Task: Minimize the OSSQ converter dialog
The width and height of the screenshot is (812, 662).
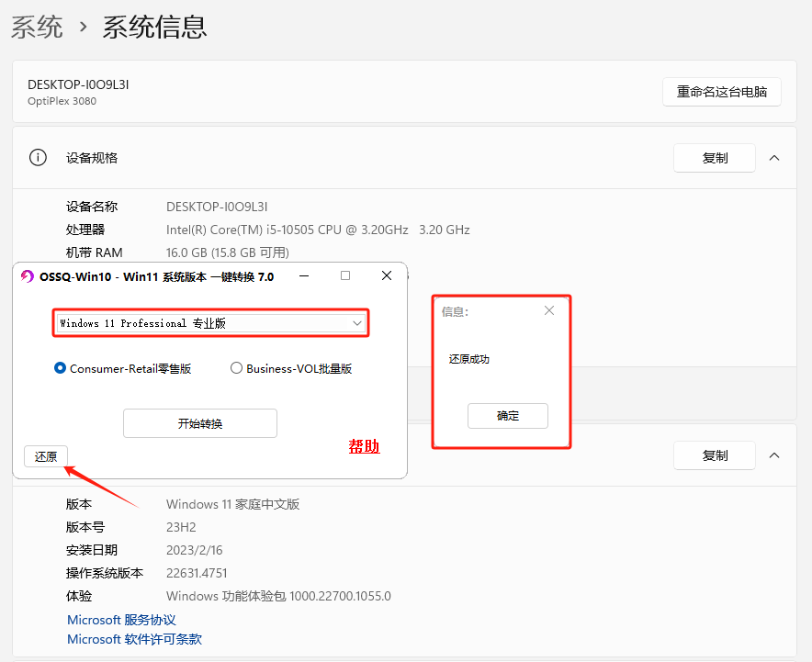Action: (x=304, y=275)
